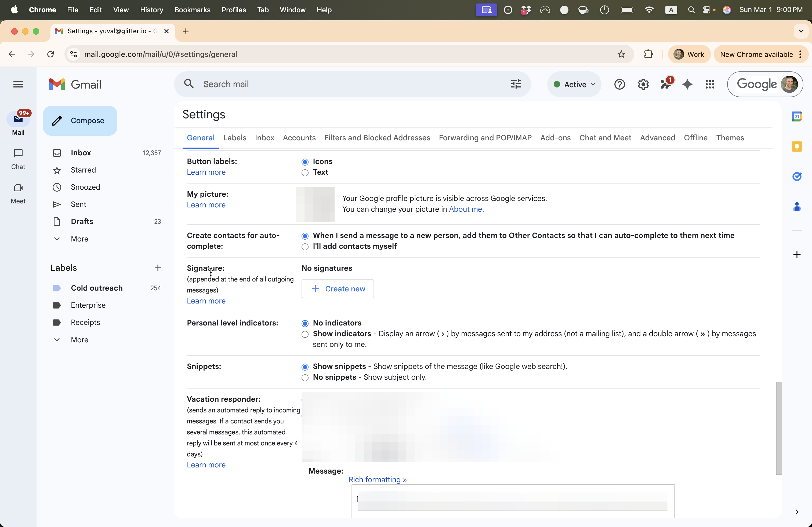
Task: Open the Gmail settings gear icon
Action: click(x=643, y=84)
